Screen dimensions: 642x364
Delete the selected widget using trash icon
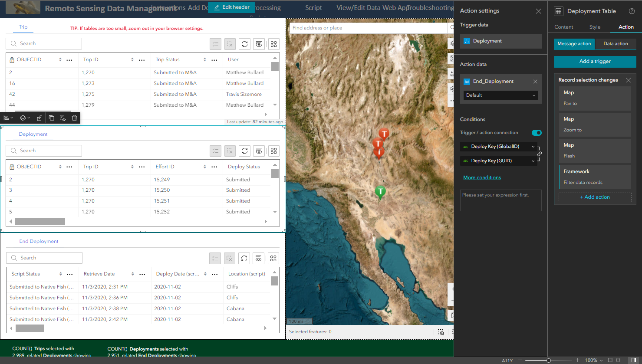[x=75, y=118]
